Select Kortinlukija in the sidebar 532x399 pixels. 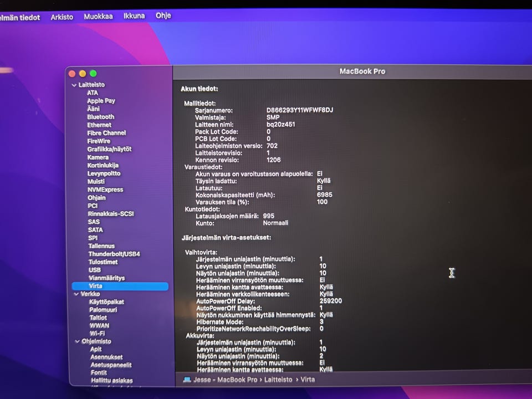click(103, 166)
